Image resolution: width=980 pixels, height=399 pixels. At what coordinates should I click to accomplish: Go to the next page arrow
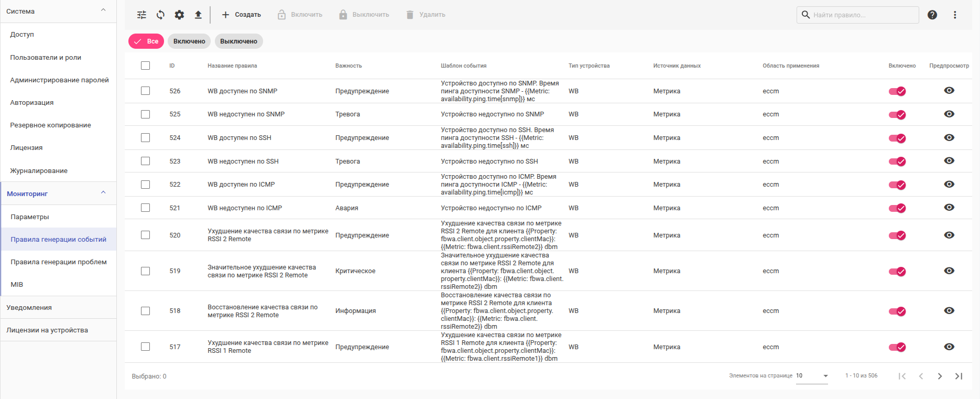(940, 376)
